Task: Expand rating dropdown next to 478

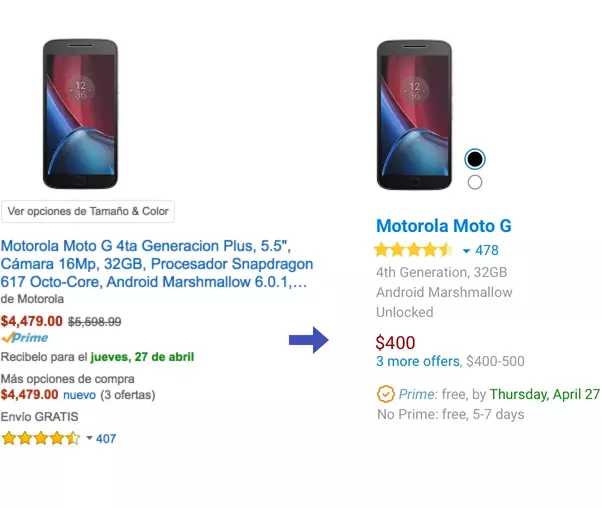Action: (x=466, y=251)
